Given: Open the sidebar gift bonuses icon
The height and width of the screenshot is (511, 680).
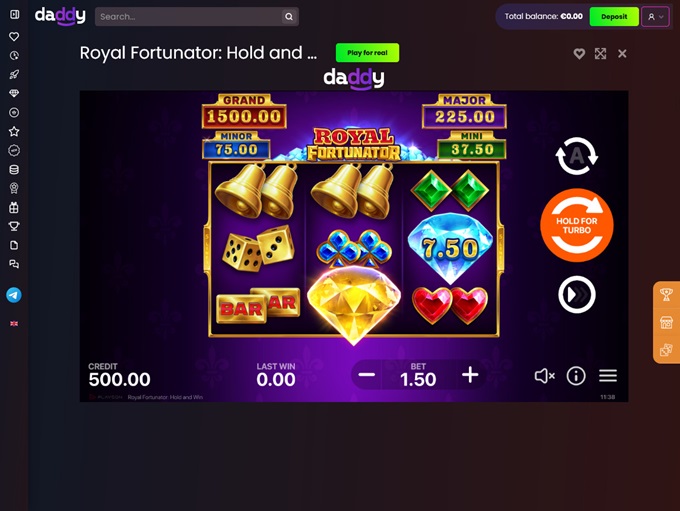Looking at the screenshot, I should click(14, 207).
